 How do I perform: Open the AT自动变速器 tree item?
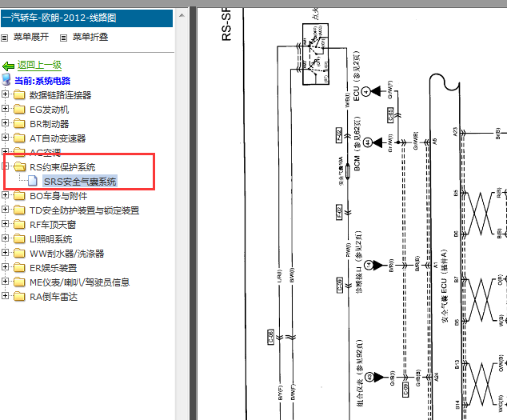58,138
